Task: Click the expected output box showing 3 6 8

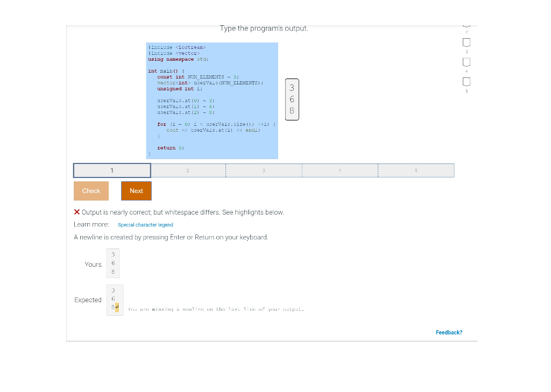Action: click(x=114, y=300)
